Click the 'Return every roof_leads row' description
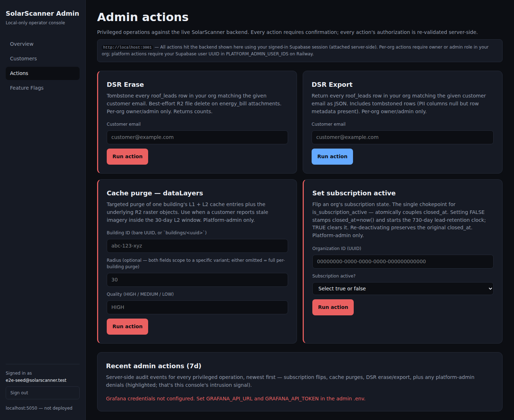The height and width of the screenshot is (420, 514). coord(399,104)
